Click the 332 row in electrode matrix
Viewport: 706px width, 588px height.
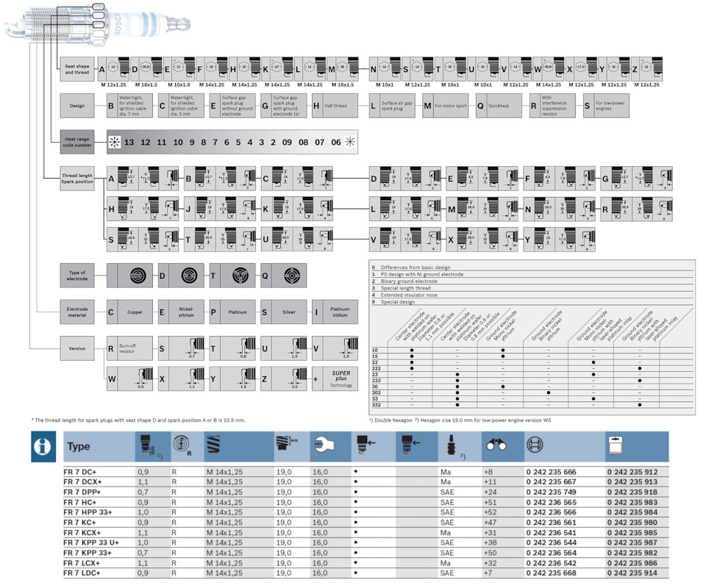tap(532, 405)
